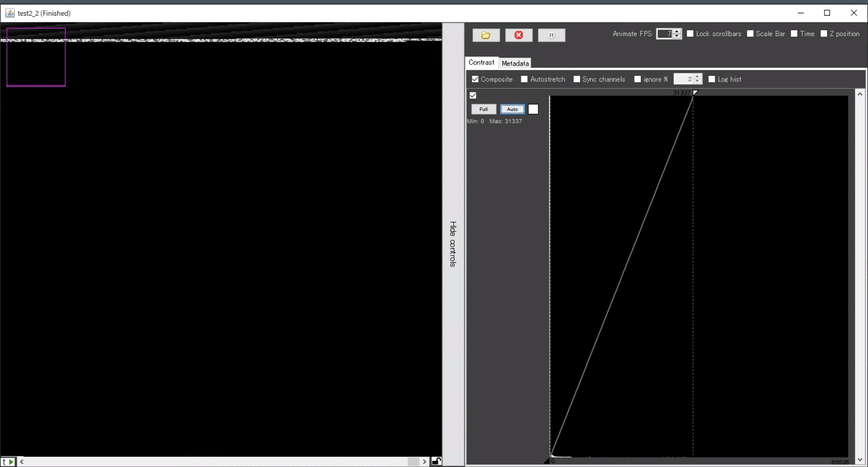Click the pause acquisition icon

[x=552, y=35]
